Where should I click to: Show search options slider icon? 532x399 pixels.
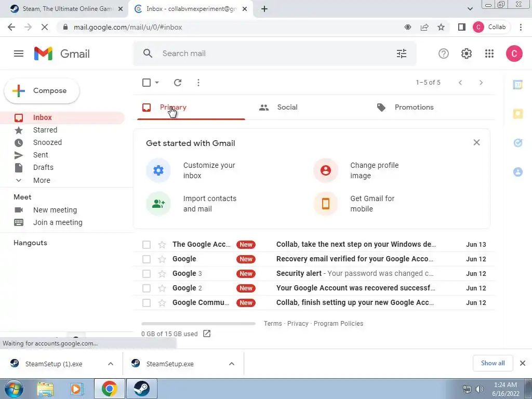pos(402,54)
